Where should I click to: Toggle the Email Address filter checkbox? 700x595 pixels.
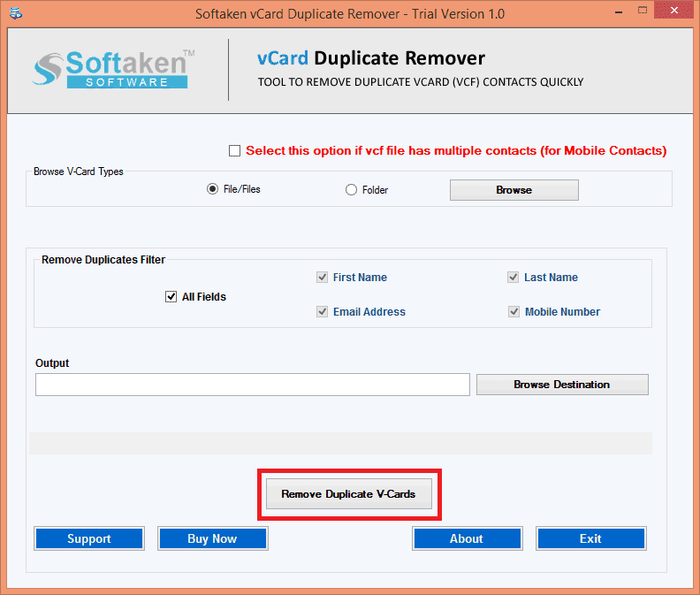point(322,312)
